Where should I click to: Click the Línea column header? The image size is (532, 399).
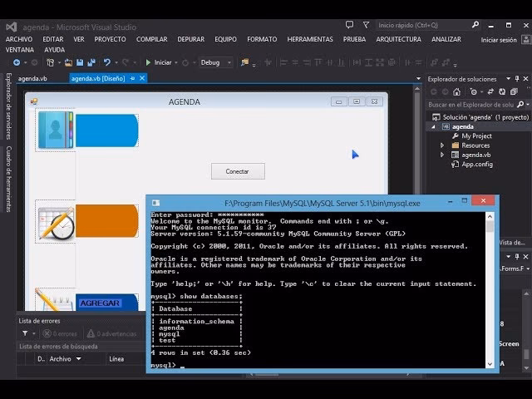point(116,359)
